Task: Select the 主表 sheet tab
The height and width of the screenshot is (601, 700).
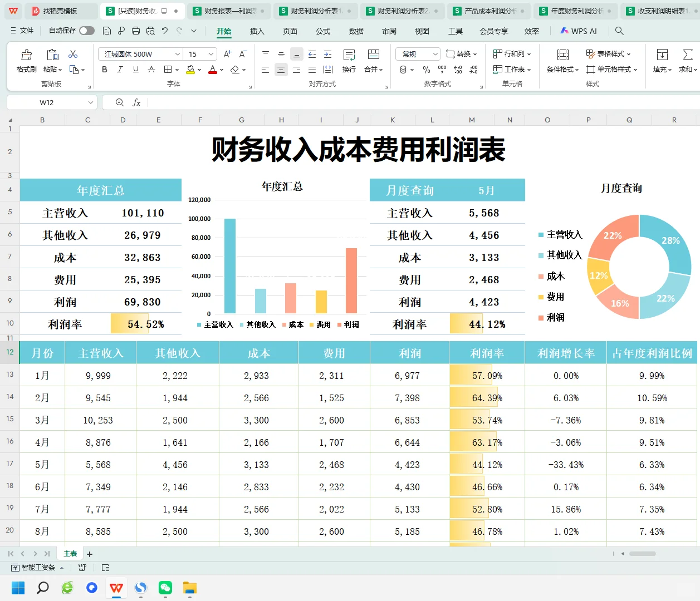Action: tap(70, 554)
